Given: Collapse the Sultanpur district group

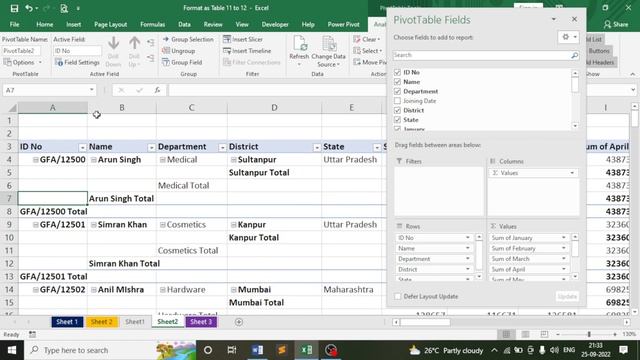Looking at the screenshot, I should pos(233,160).
